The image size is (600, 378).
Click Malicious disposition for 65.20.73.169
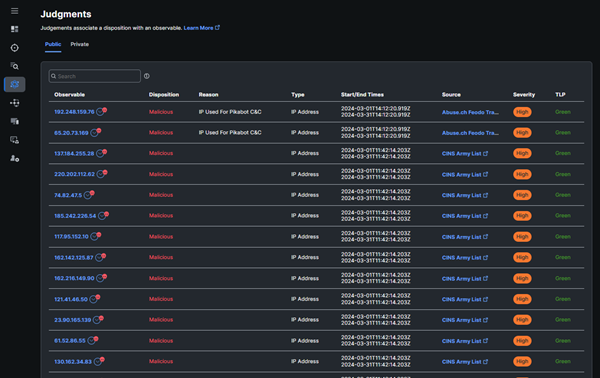click(161, 132)
